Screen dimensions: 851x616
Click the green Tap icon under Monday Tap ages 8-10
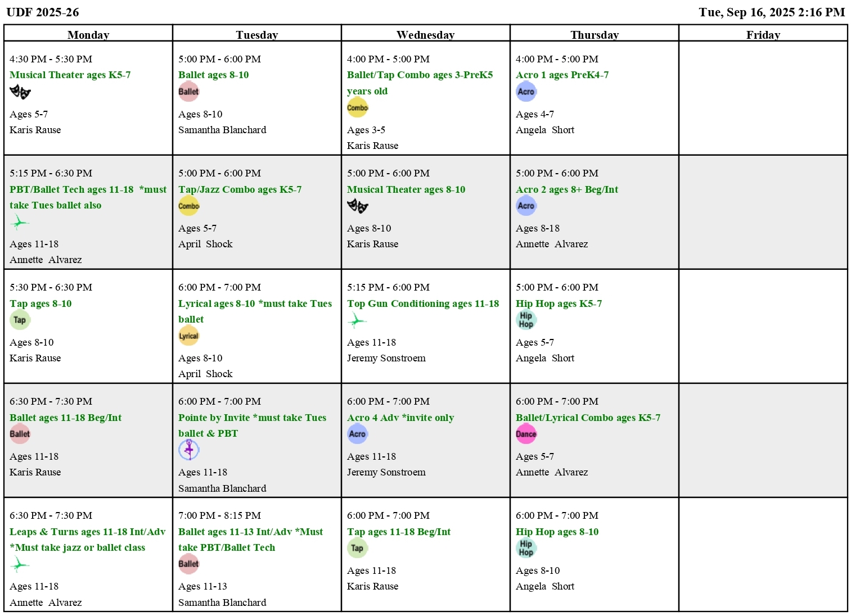[x=20, y=320]
